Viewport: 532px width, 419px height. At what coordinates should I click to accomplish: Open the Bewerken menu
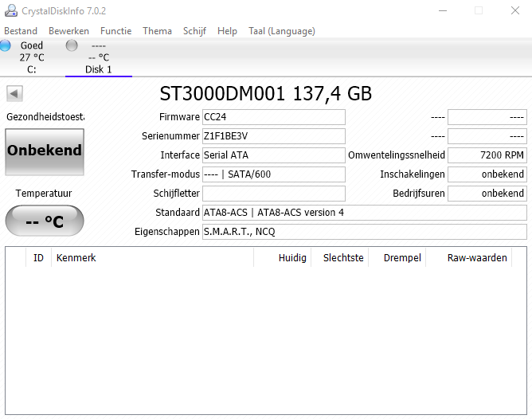point(68,31)
